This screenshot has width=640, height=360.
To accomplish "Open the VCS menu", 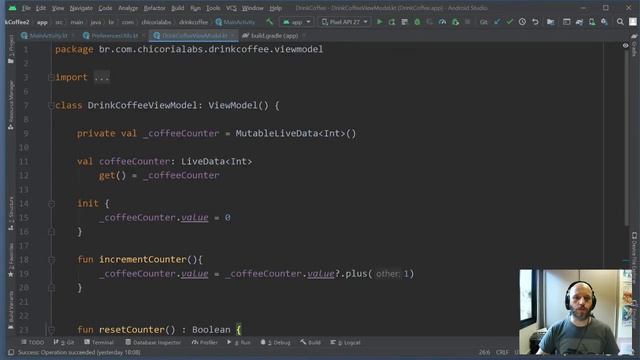I will (231, 8).
